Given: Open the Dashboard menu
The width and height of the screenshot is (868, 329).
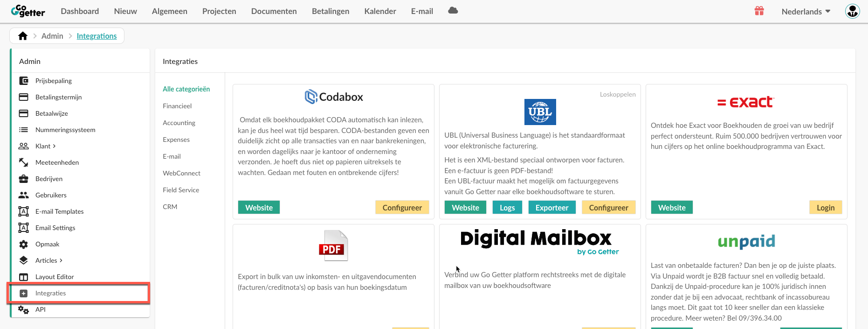Looking at the screenshot, I should pos(80,11).
